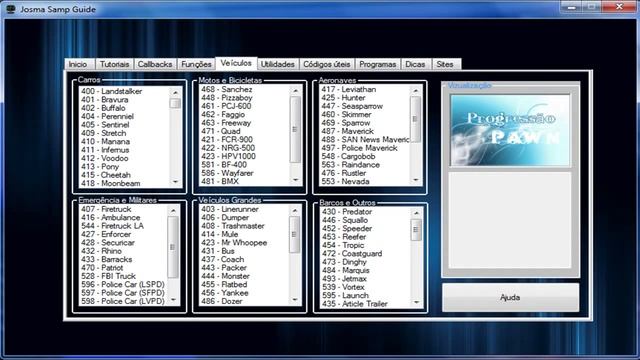
Task: Select 407 - Firetruck emergency entry
Action: [106, 209]
